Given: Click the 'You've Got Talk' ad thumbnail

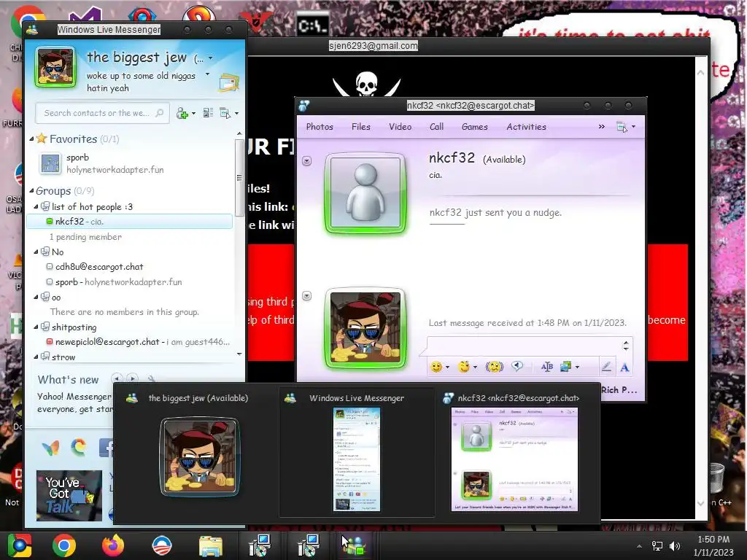Looking at the screenshot, I should point(69,495).
